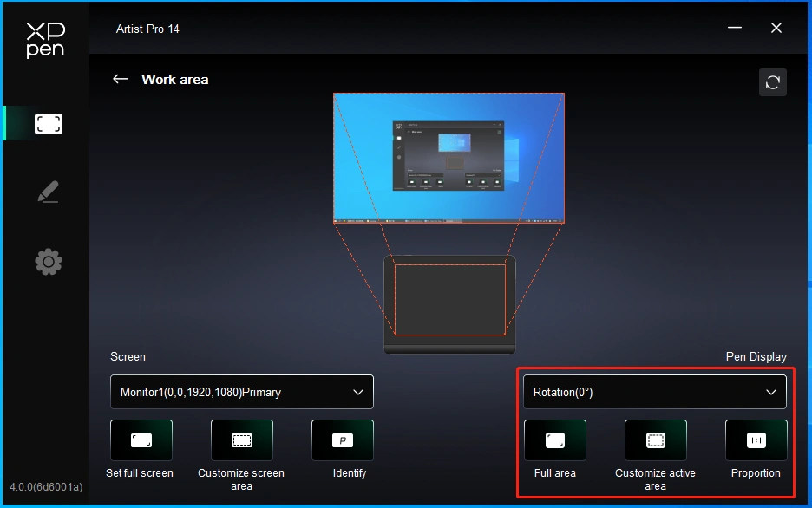The image size is (812, 508).
Task: Select Customize active area icon
Action: (656, 440)
